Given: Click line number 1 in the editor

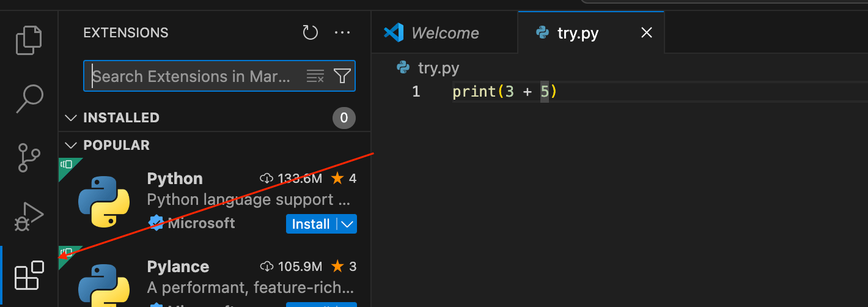Looking at the screenshot, I should (416, 92).
